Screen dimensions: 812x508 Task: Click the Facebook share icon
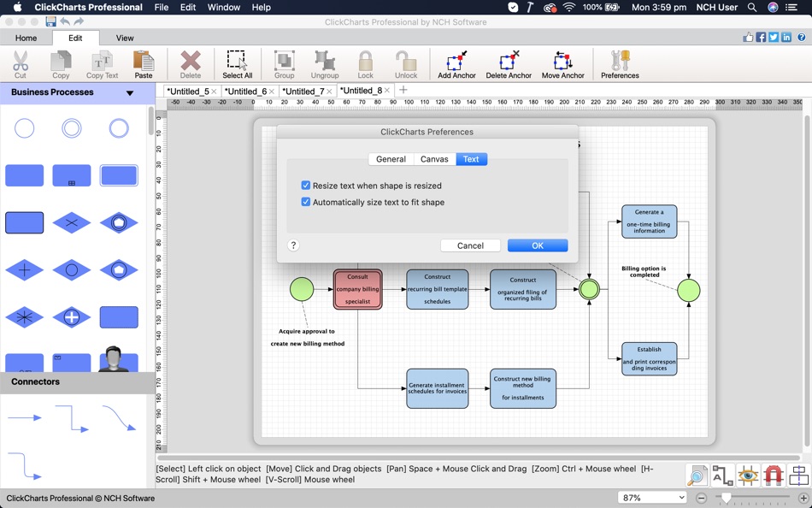(x=761, y=38)
